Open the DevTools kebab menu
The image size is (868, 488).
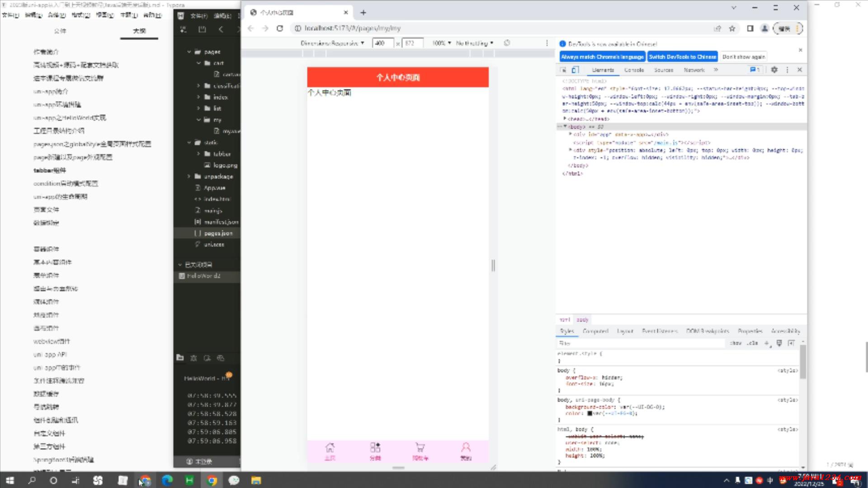click(x=787, y=70)
